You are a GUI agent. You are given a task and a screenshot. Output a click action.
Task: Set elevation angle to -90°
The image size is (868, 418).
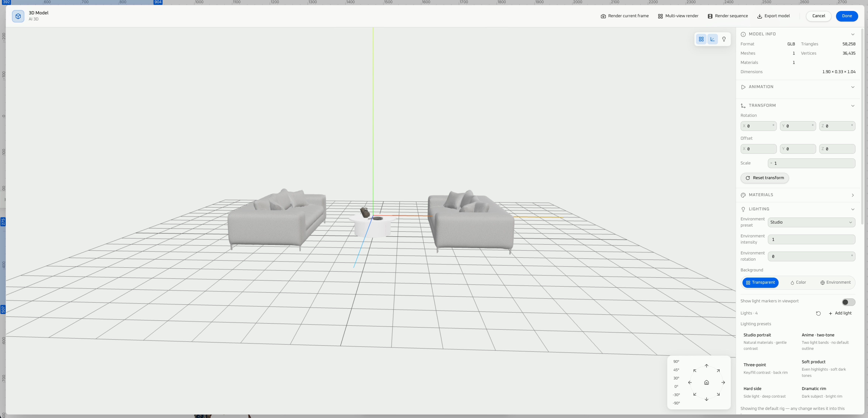676,403
